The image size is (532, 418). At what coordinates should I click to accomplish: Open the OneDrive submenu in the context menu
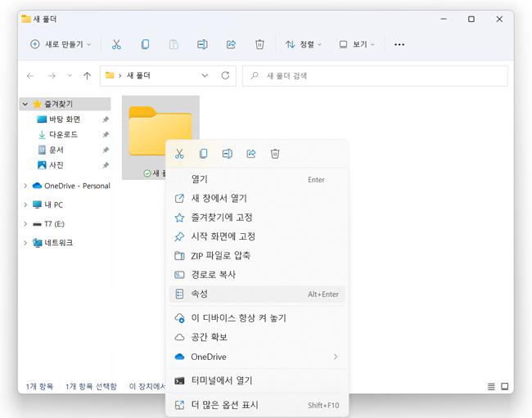click(257, 357)
